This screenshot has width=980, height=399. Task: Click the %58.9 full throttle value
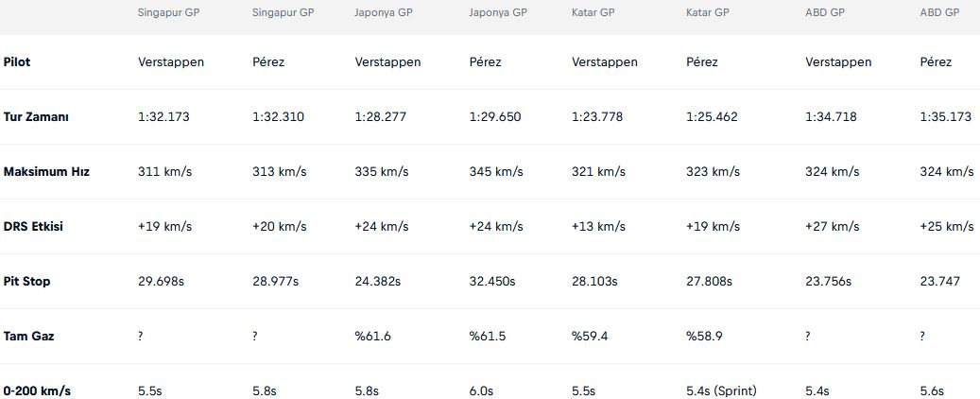pyautogui.click(x=704, y=337)
